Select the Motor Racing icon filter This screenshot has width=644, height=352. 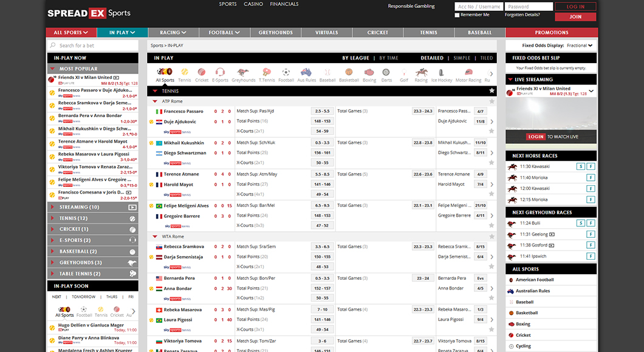[468, 75]
